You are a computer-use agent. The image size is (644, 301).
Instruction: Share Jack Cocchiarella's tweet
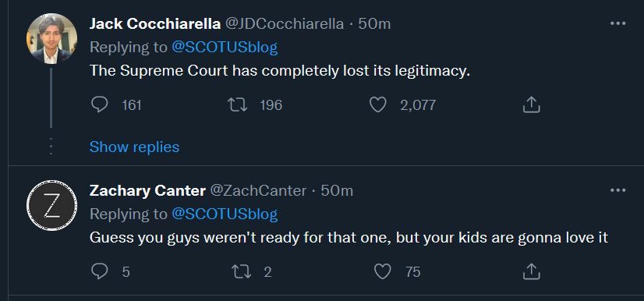(x=531, y=105)
